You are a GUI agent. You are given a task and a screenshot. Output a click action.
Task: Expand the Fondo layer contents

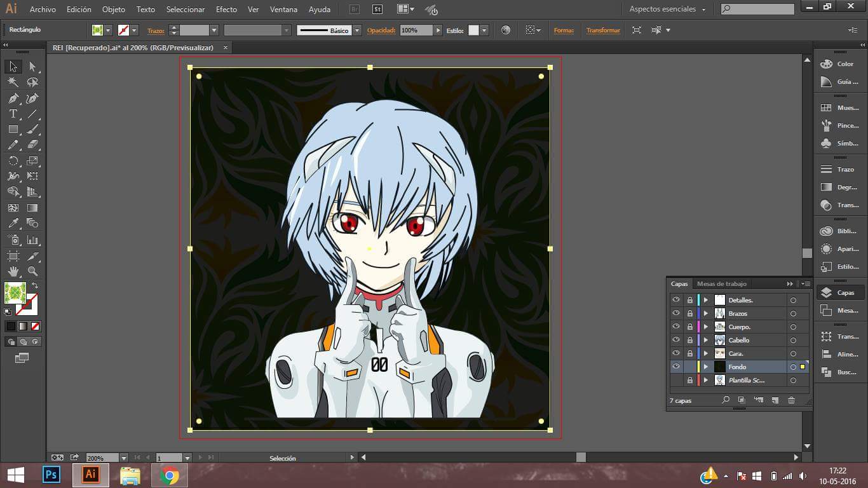(x=705, y=367)
